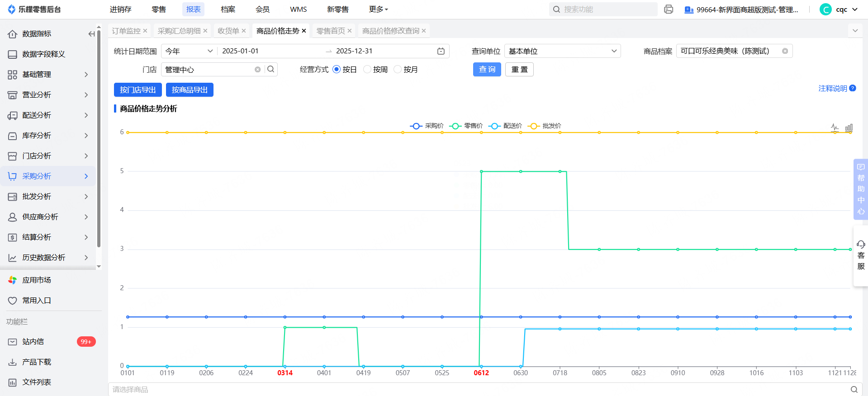This screenshot has height=396, width=868.
Task: Open the 档案 top menu
Action: 228,9
